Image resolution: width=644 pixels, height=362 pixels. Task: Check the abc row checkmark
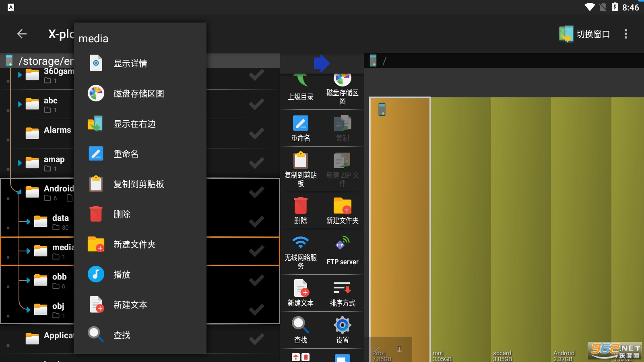(x=256, y=104)
